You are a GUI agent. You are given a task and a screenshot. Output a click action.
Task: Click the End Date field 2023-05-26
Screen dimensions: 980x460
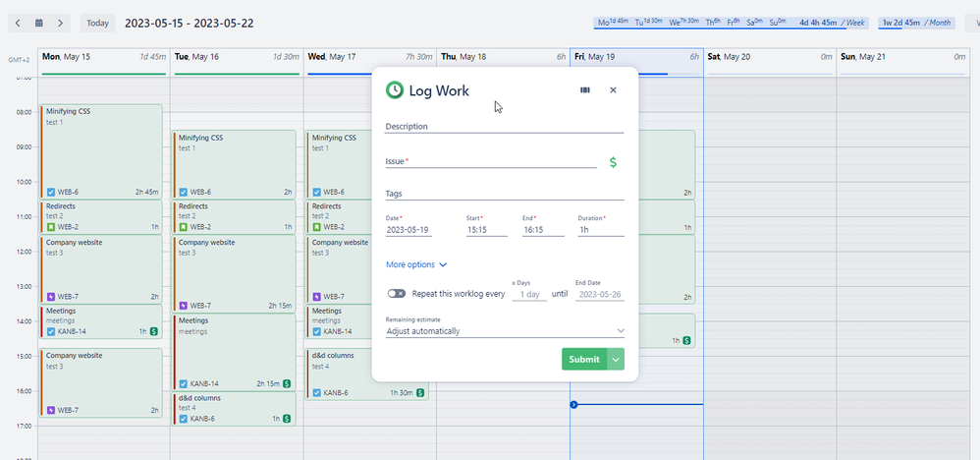coord(600,294)
